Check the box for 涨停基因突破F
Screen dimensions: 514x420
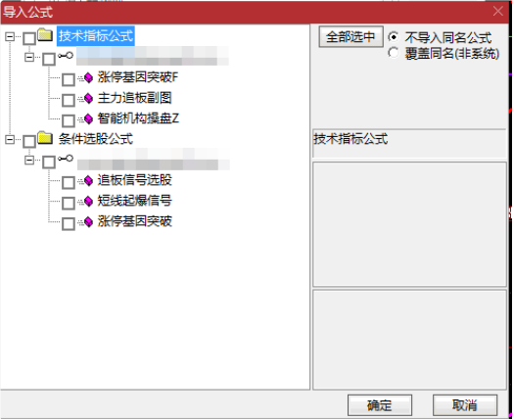coord(69,79)
